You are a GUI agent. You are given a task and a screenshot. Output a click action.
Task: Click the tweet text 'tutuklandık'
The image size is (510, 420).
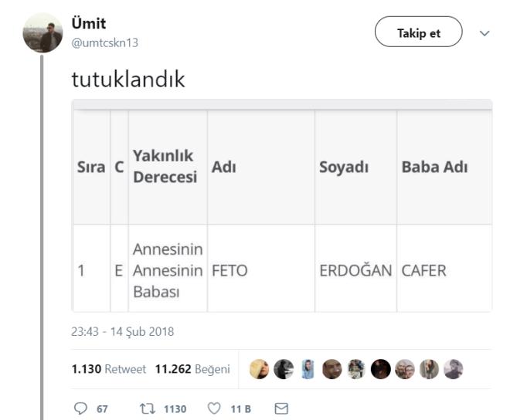click(128, 78)
